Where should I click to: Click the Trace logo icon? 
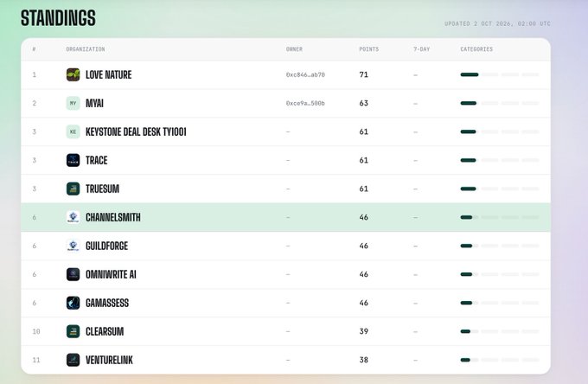click(73, 160)
